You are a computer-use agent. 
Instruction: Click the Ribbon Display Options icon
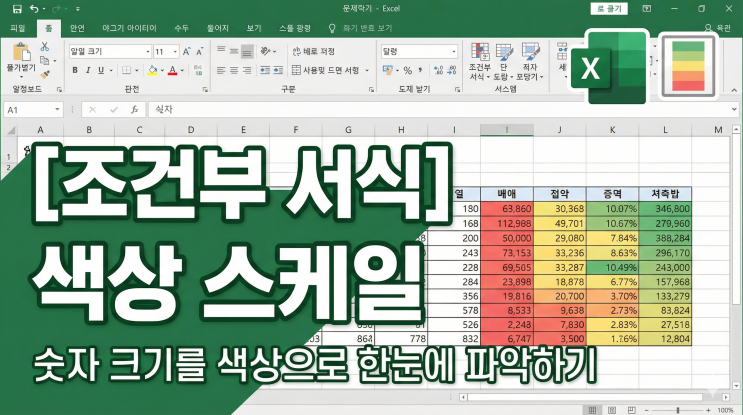click(646, 9)
